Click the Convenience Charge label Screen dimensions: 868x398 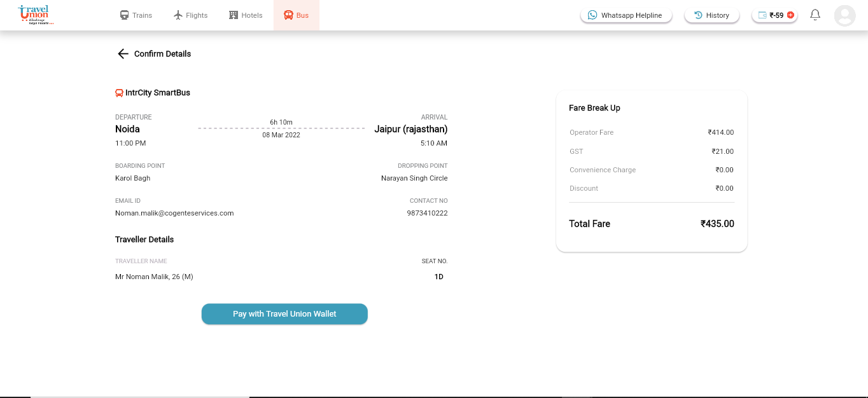(x=603, y=170)
